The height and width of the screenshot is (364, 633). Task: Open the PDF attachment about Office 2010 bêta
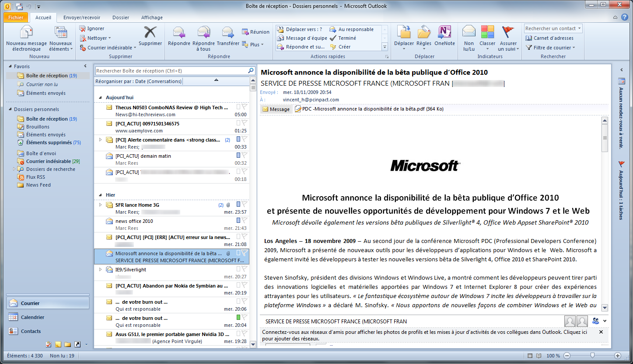click(x=371, y=109)
